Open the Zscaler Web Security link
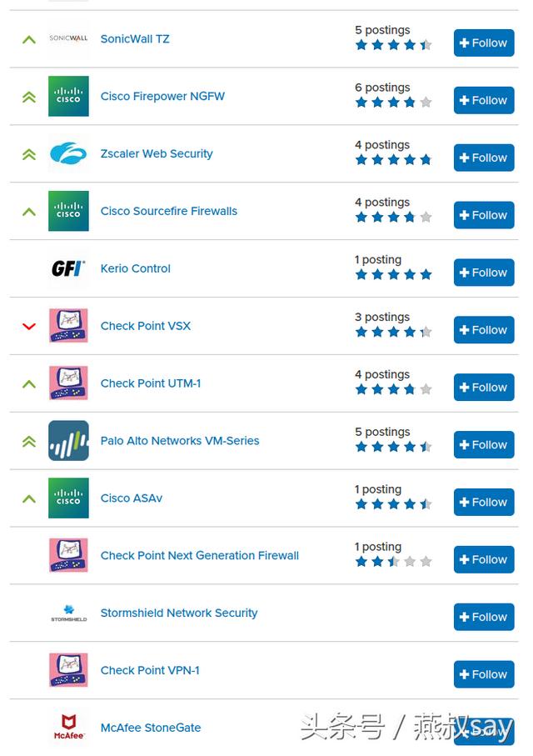The width and height of the screenshot is (533, 756). (x=157, y=154)
